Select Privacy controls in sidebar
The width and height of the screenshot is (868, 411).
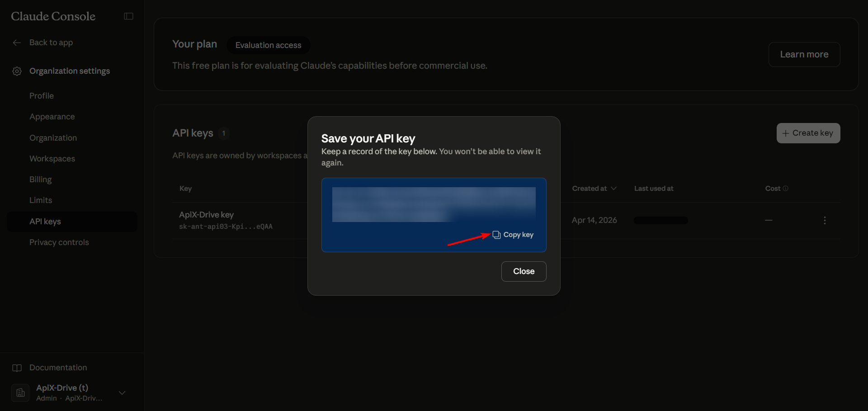click(x=59, y=242)
